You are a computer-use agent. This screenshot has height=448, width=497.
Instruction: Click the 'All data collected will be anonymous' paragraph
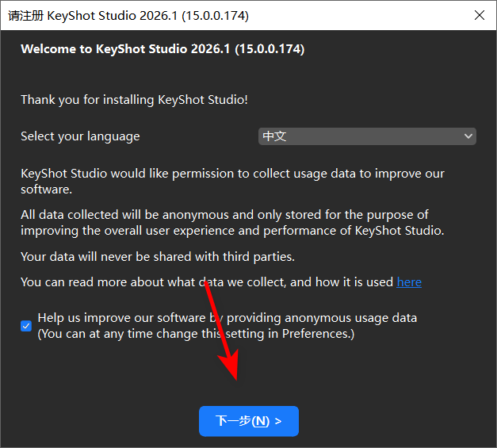click(232, 223)
